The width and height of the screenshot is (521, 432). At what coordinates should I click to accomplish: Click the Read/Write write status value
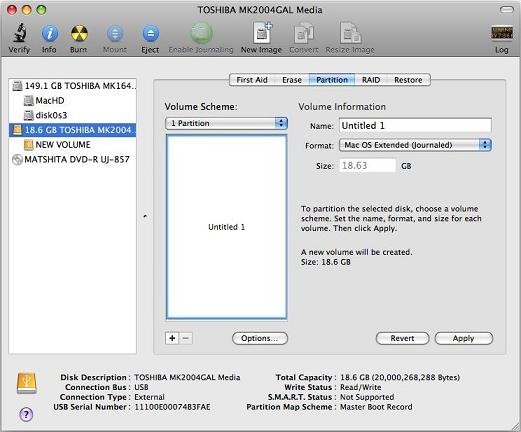361,387
